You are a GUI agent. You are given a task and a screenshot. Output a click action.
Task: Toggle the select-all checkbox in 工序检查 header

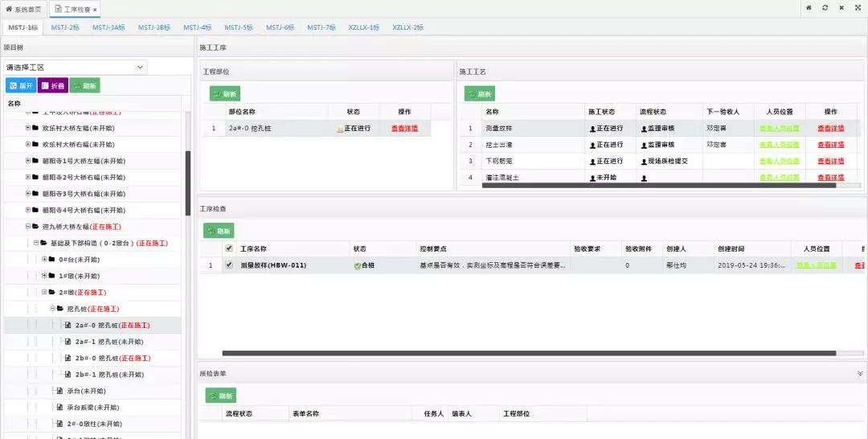229,248
